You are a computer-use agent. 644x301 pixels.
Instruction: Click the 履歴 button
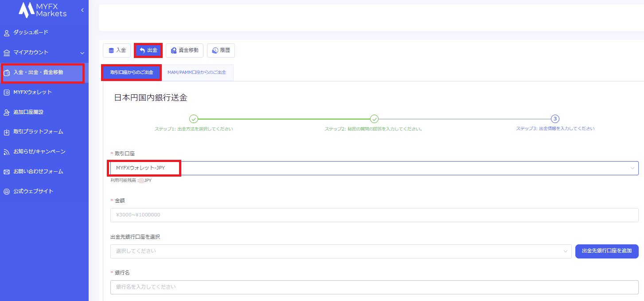click(221, 50)
